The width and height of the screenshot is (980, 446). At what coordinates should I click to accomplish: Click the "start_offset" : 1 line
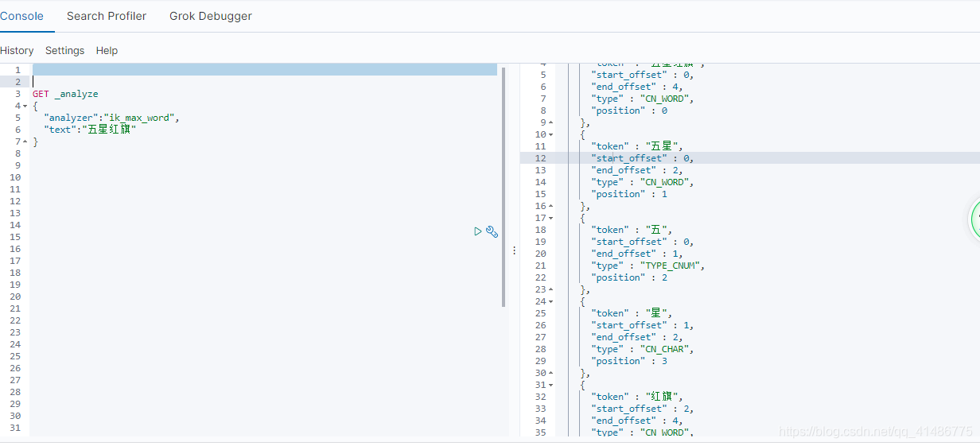pos(643,325)
